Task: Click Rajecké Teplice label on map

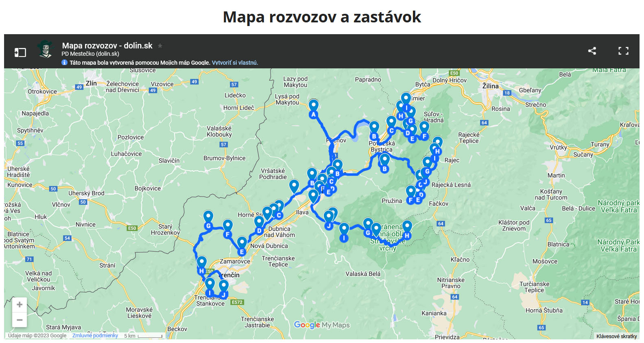Action: 469,138
